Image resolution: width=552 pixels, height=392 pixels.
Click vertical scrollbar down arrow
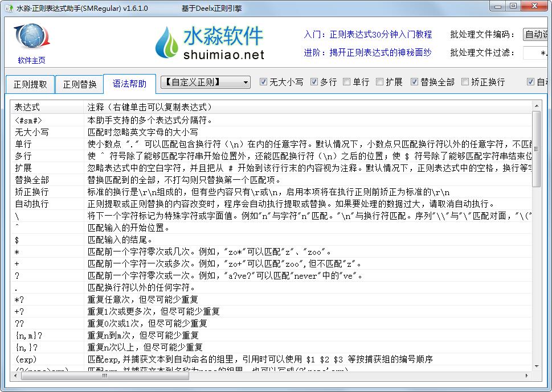pos(537,366)
